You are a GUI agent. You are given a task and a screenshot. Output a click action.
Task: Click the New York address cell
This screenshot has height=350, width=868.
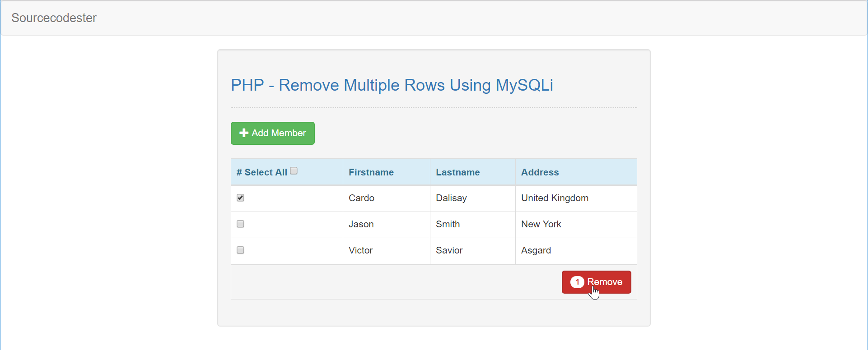coord(541,224)
